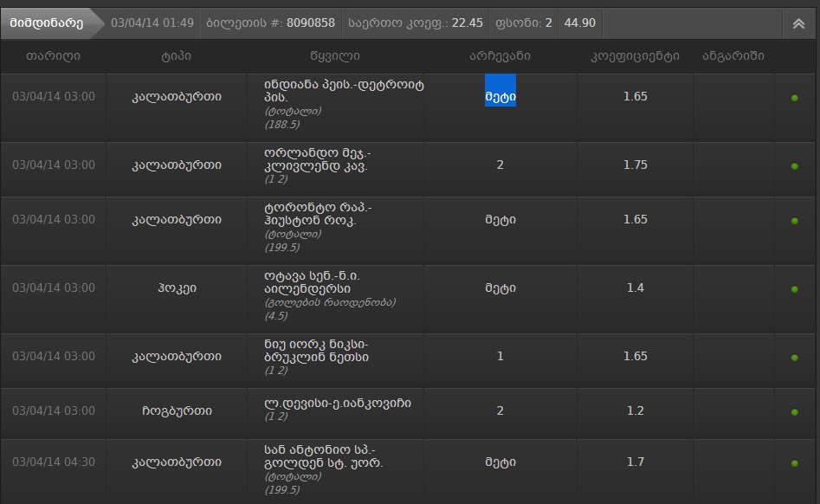Click potential payout 44.90
The width and height of the screenshot is (820, 504).
pyautogui.click(x=580, y=23)
